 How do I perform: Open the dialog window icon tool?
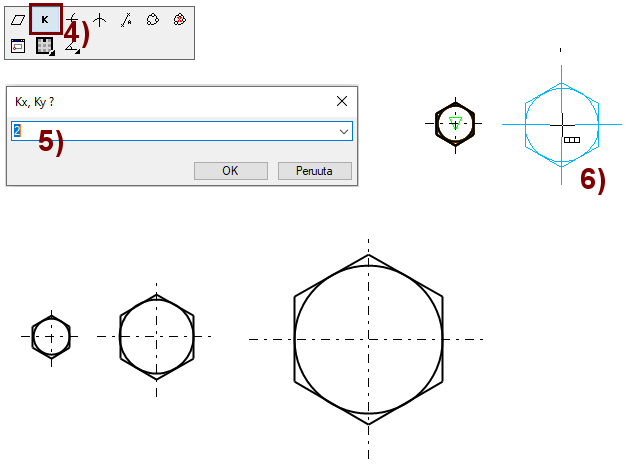18,46
